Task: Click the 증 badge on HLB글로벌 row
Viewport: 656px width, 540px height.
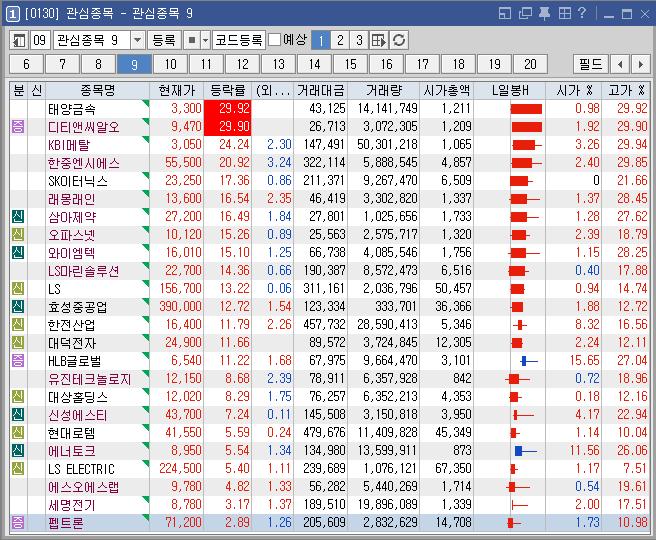Action: (18, 361)
